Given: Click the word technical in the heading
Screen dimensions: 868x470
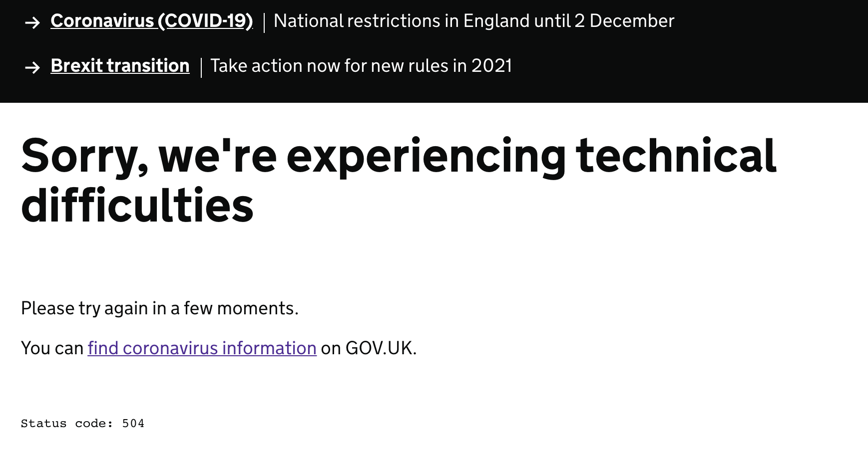Looking at the screenshot, I should (x=676, y=157).
